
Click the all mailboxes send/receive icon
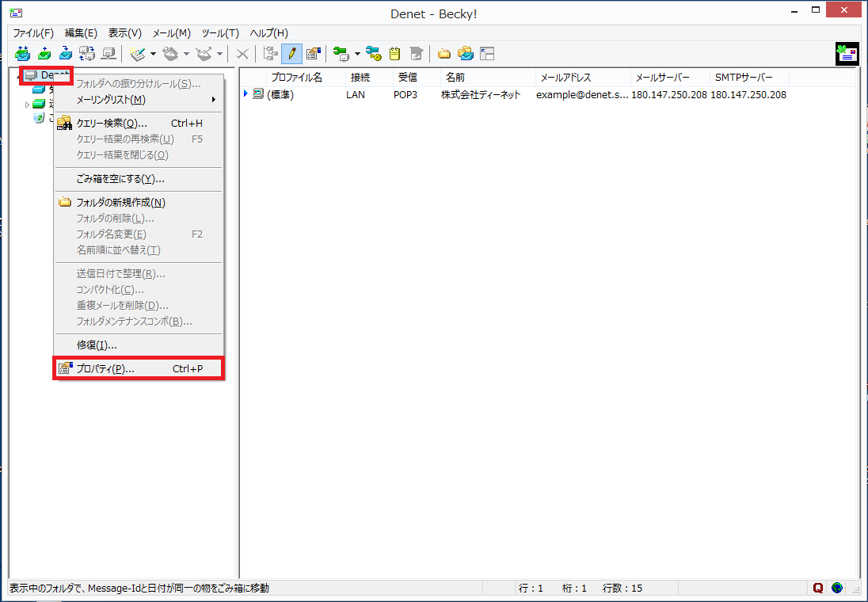87,54
